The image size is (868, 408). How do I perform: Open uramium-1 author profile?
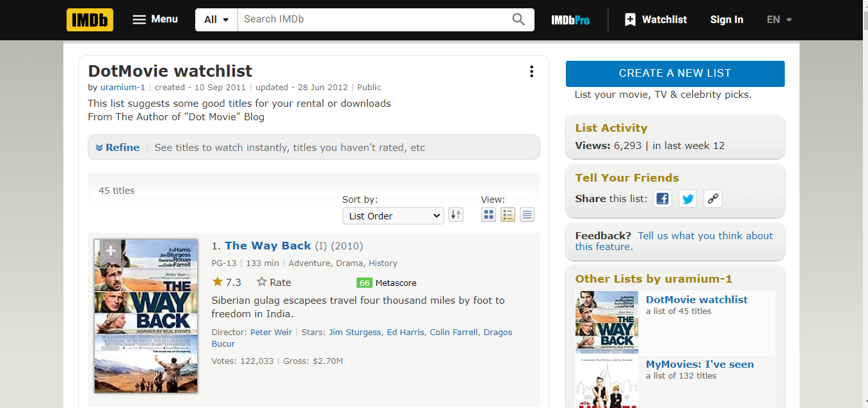pyautogui.click(x=122, y=88)
